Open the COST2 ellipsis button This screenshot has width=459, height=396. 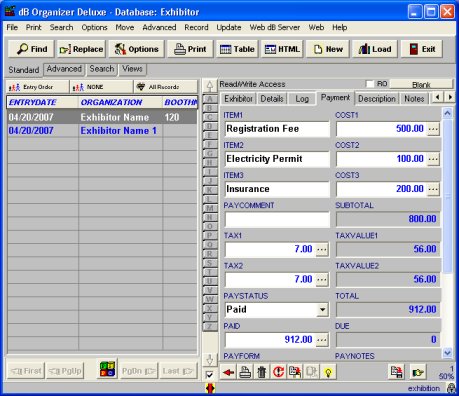[433, 159]
